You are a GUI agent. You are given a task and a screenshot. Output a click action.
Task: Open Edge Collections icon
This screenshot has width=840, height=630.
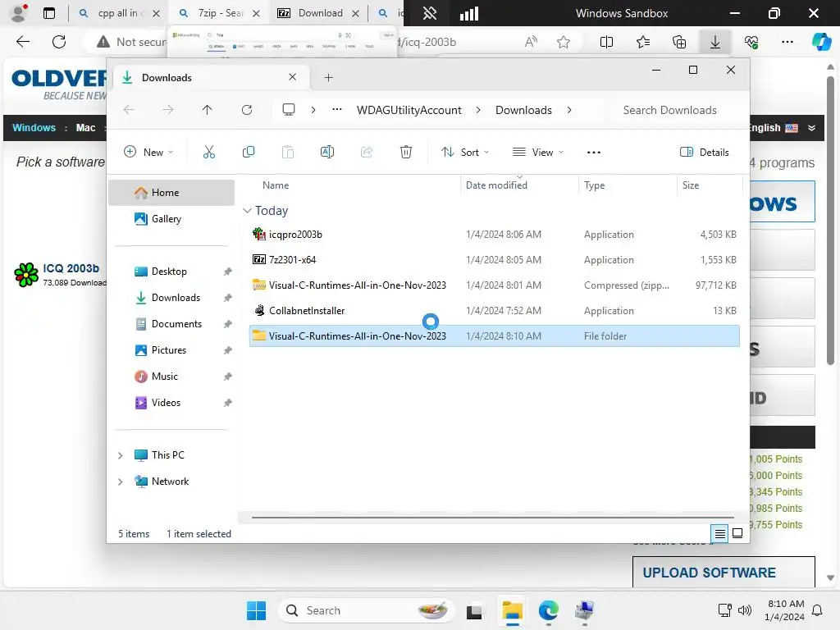click(x=678, y=42)
